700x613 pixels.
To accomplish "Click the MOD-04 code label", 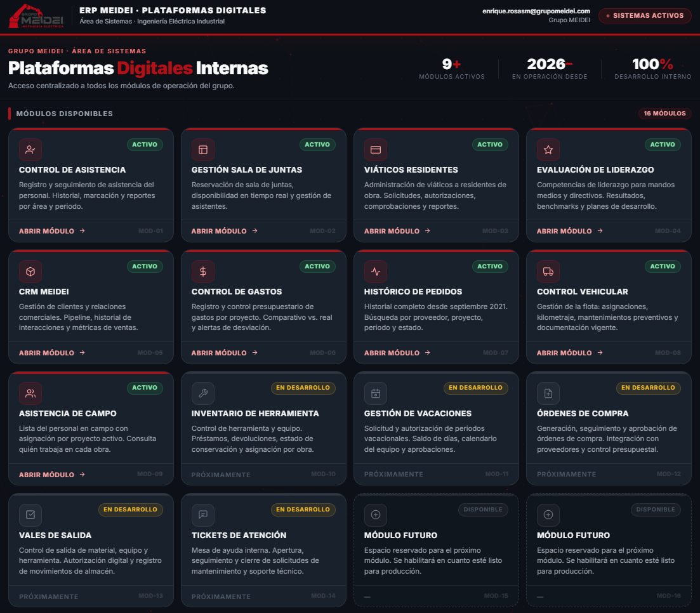I will (668, 231).
